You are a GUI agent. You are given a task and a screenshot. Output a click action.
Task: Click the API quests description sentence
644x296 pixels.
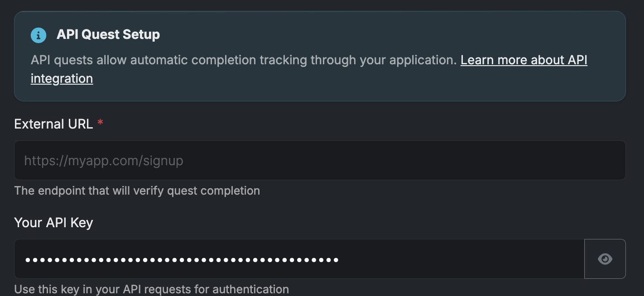[x=244, y=60]
